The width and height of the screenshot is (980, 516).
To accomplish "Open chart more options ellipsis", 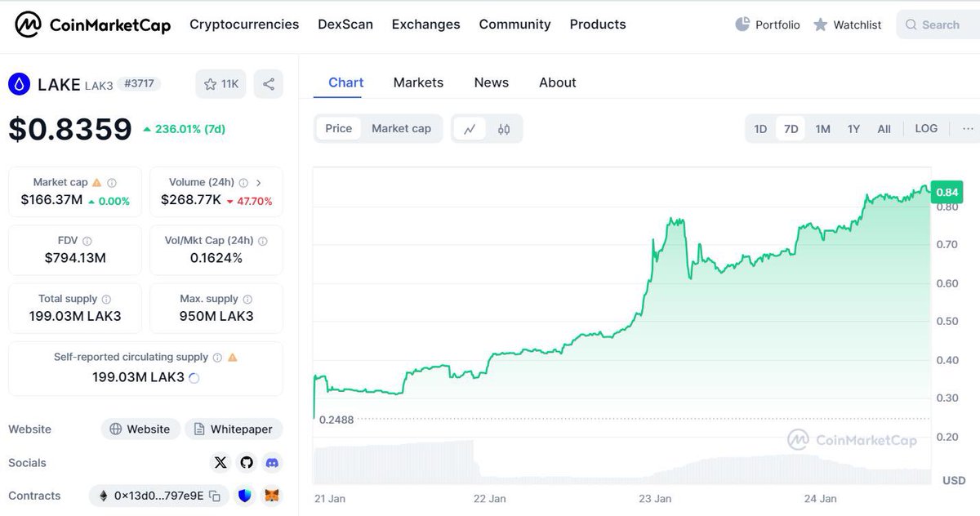I will click(968, 129).
